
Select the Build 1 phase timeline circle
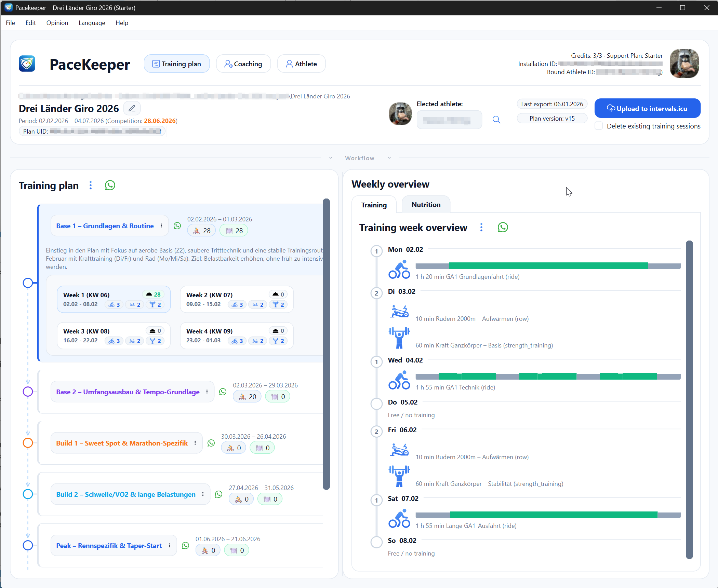tap(28, 443)
